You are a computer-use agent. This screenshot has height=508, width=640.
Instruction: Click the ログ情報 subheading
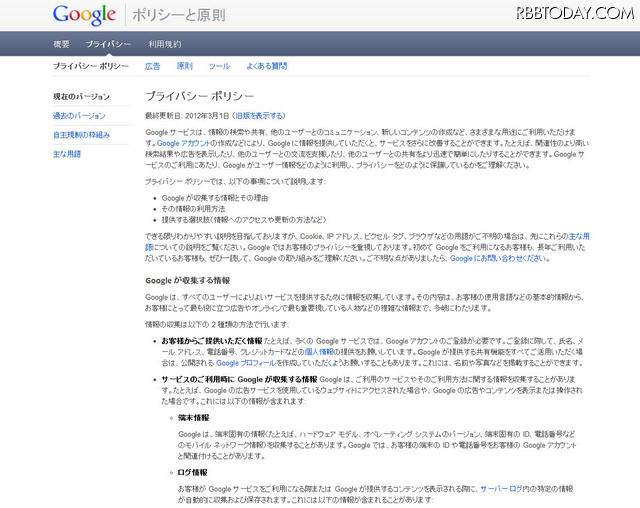pos(193,472)
